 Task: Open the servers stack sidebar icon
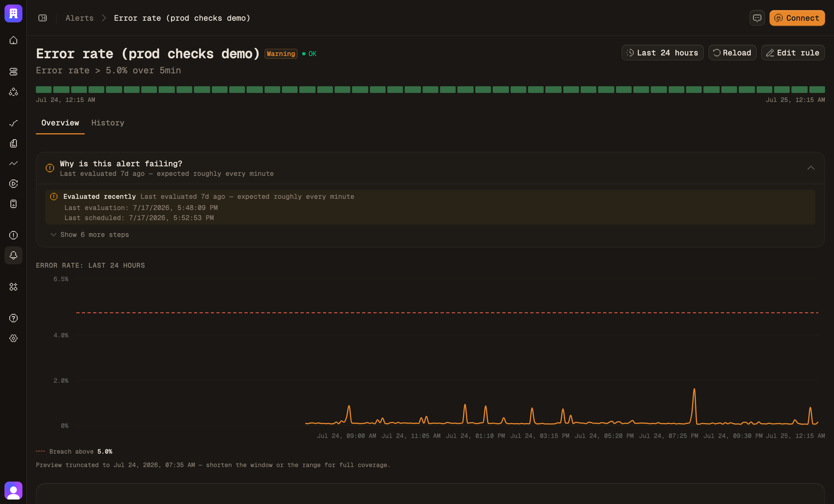pyautogui.click(x=13, y=71)
